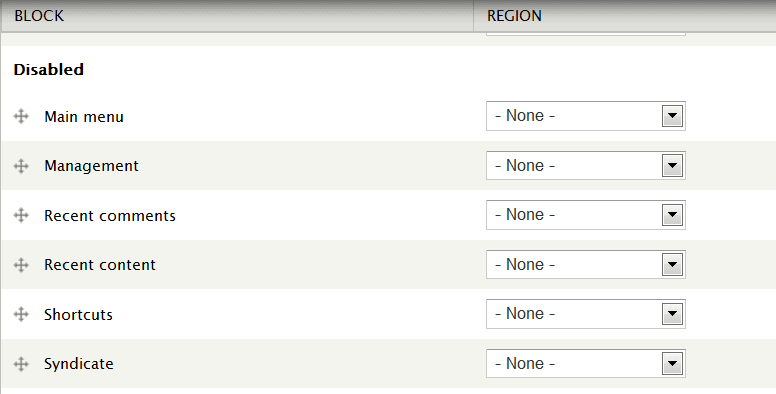The height and width of the screenshot is (394, 776).
Task: Click the Management block label
Action: coord(91,166)
